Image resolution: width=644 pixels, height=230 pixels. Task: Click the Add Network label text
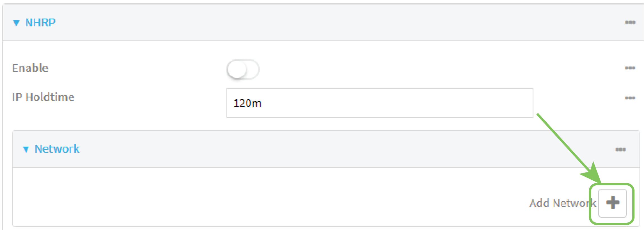[x=562, y=203]
